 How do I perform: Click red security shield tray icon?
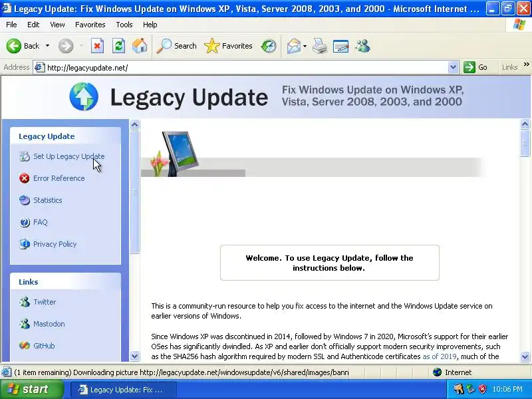coord(482,389)
